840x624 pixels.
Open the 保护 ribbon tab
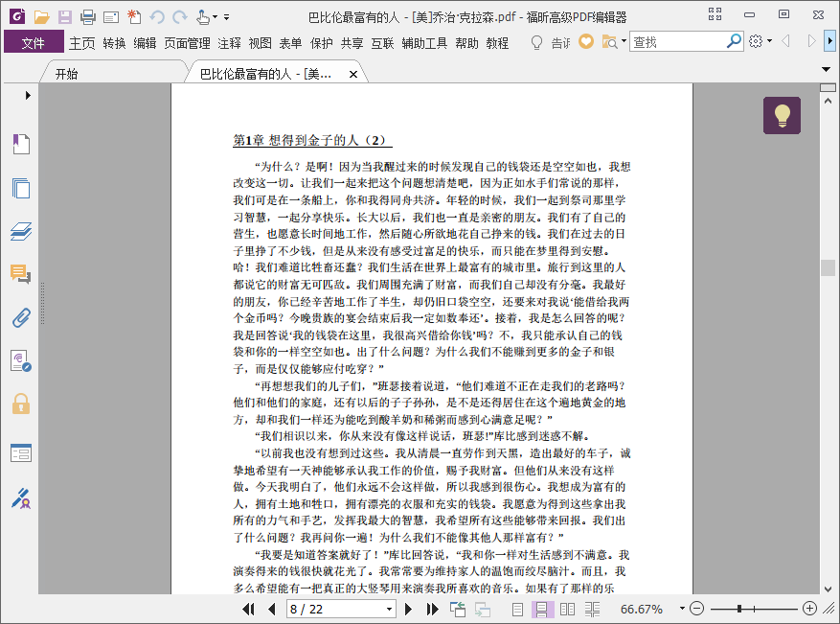[322, 43]
